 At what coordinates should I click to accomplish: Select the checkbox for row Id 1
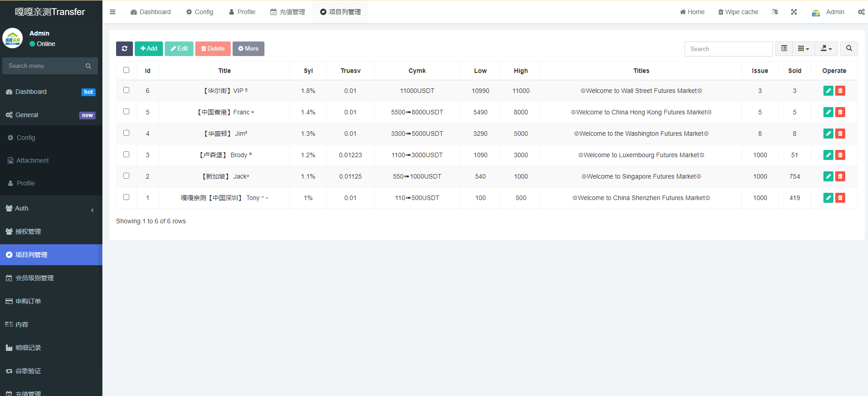(x=126, y=197)
